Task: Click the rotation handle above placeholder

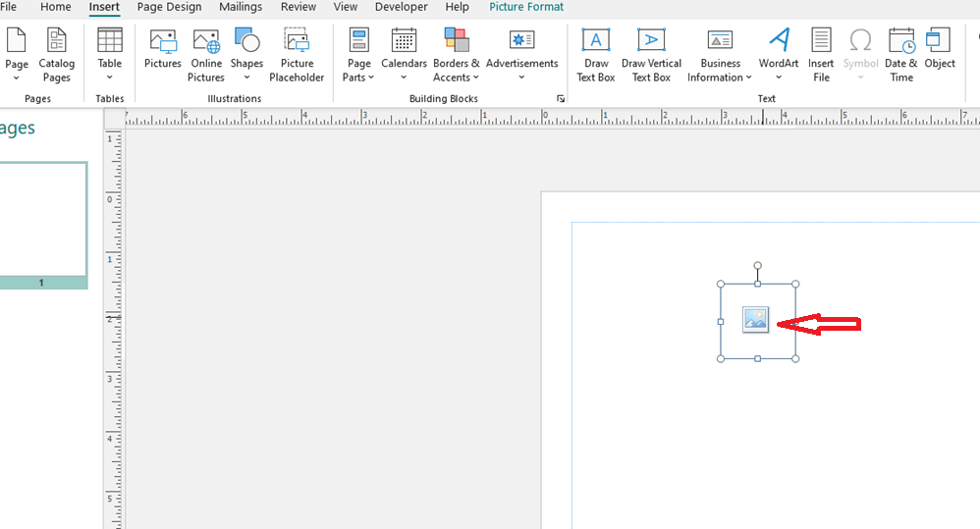Action: point(757,265)
